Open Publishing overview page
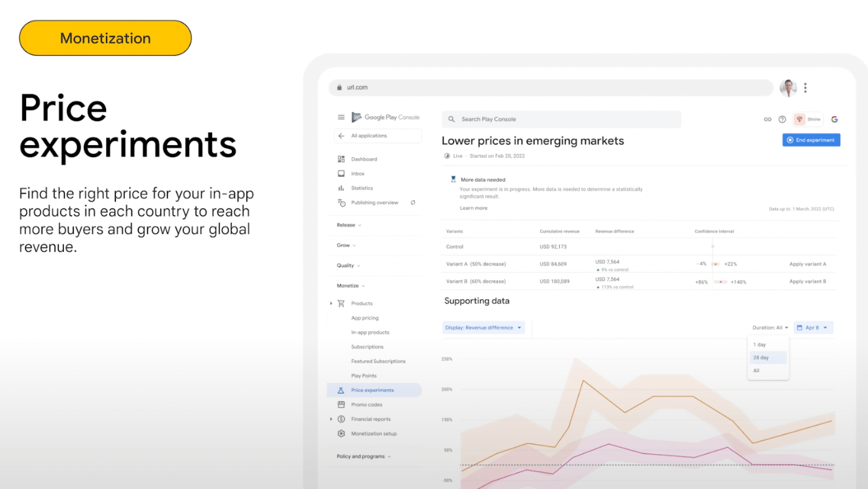 (x=374, y=203)
